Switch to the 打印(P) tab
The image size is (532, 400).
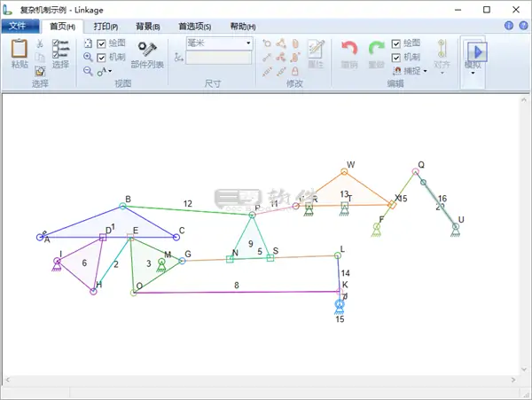point(106,27)
